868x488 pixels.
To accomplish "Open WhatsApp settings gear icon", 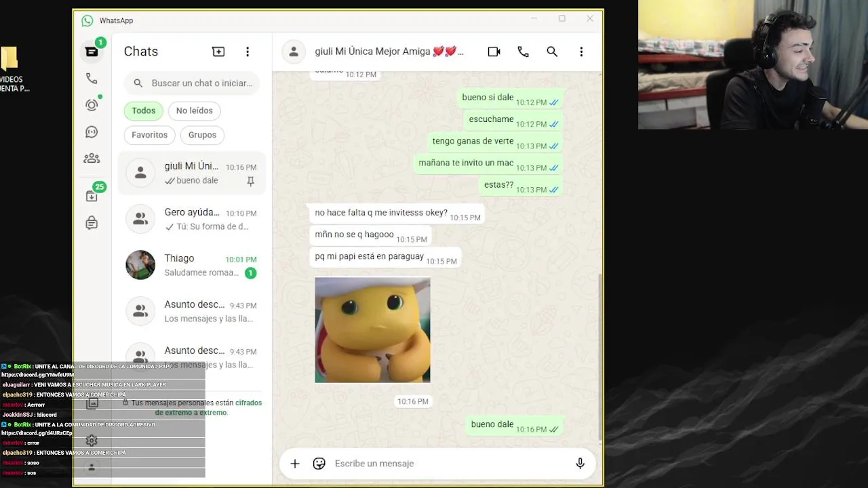I will click(x=92, y=441).
